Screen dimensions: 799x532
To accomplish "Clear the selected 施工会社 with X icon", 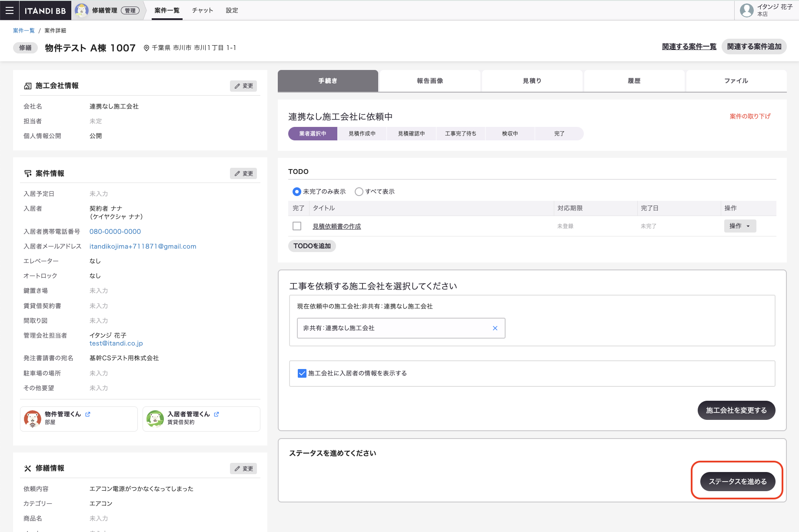I will [495, 328].
